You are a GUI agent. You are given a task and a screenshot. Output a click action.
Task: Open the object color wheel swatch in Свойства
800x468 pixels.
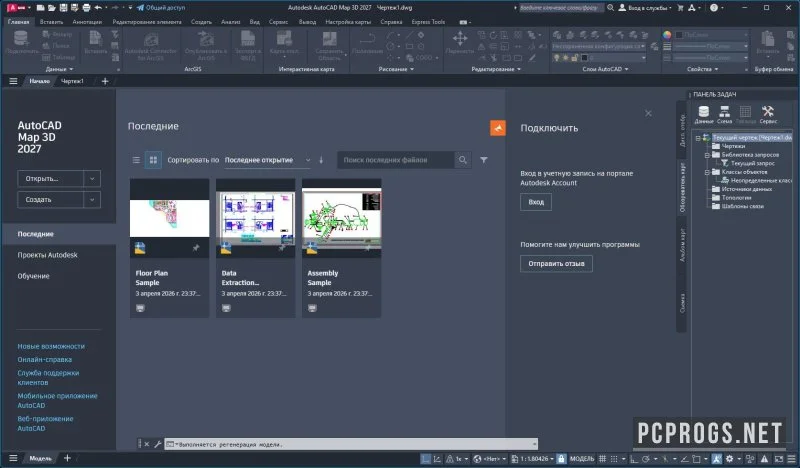pos(667,35)
